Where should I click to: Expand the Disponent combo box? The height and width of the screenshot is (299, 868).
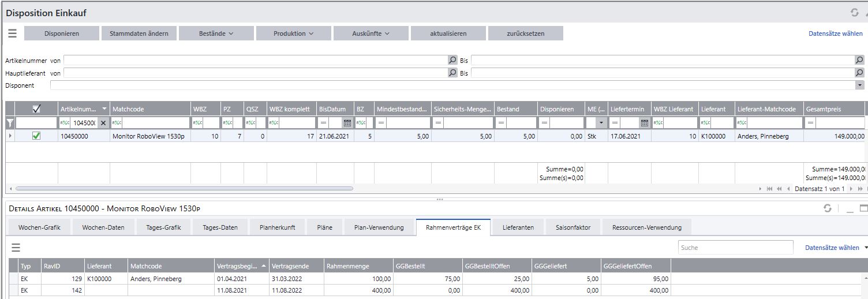[x=860, y=85]
